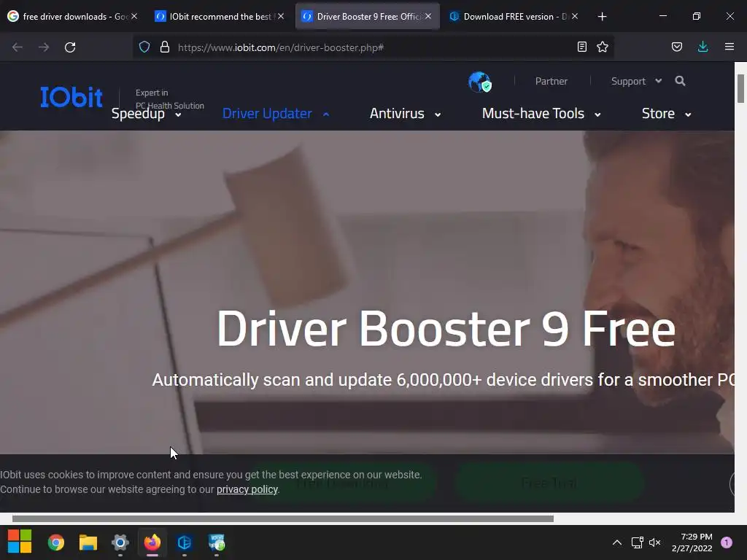The height and width of the screenshot is (560, 747).
Task: Click the Partner link
Action: click(x=551, y=81)
